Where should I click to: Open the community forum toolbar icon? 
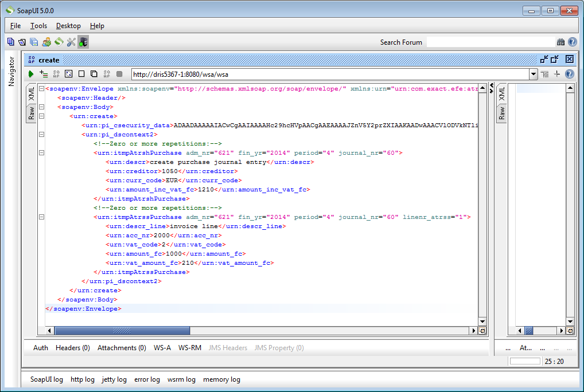tap(46, 42)
